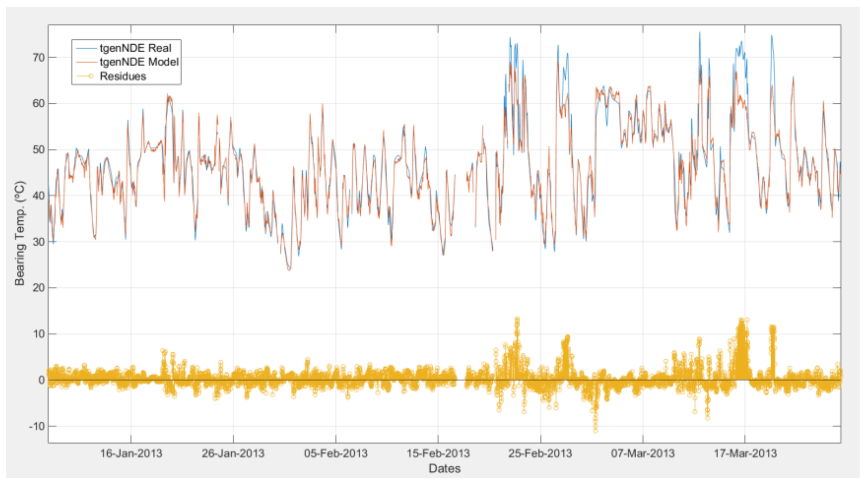Click the 'tgenNDE Real' legend label
The height and width of the screenshot is (485, 868).
click(x=136, y=48)
